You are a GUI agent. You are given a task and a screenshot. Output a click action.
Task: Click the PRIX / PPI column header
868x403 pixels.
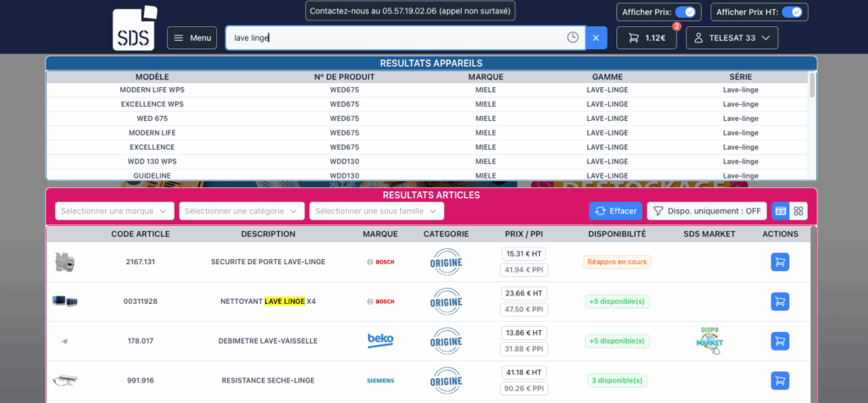[524, 234]
